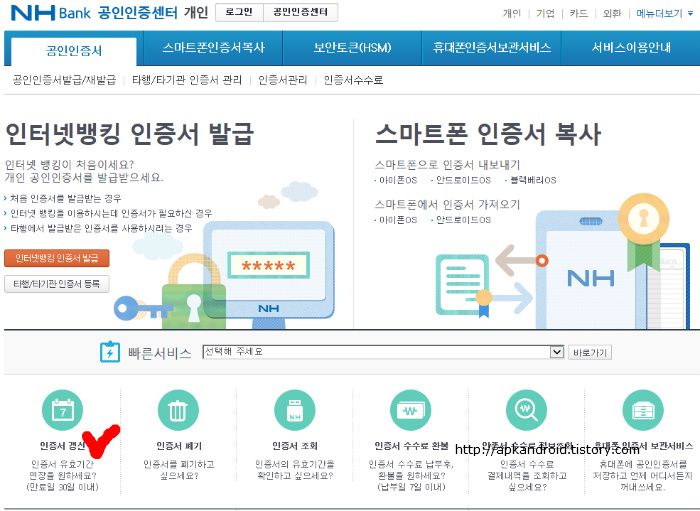Screen dimensions: 700x511
Task: Click 처음 인증서를 발급받는 경우 link
Action: coord(65,199)
